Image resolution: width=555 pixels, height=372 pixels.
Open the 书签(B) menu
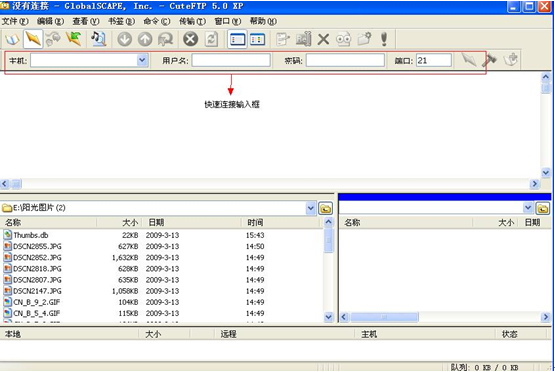pos(121,21)
